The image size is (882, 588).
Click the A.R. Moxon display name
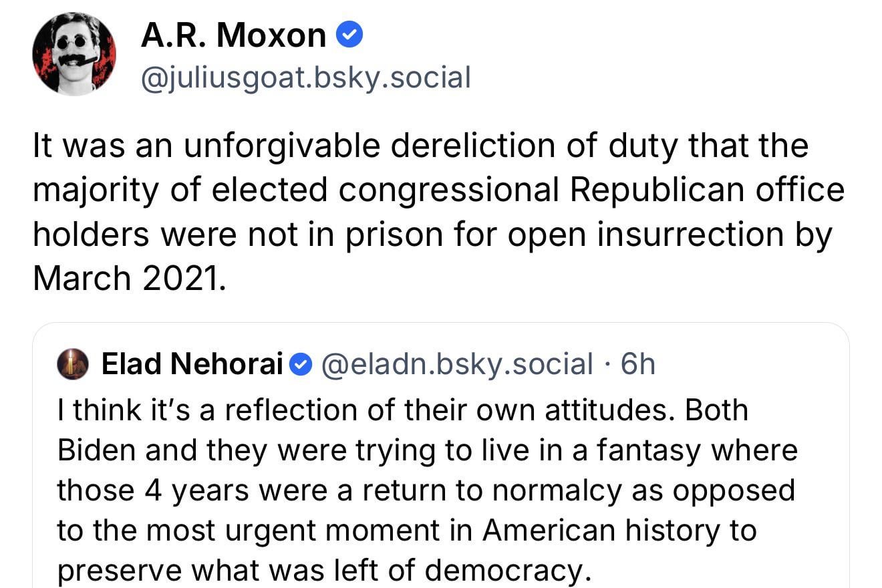pyautogui.click(x=233, y=35)
